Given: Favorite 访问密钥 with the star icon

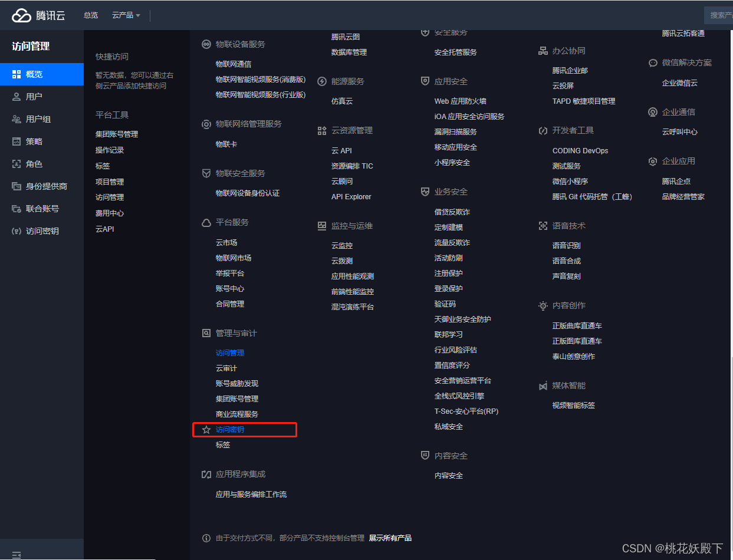Looking at the screenshot, I should click(x=206, y=430).
